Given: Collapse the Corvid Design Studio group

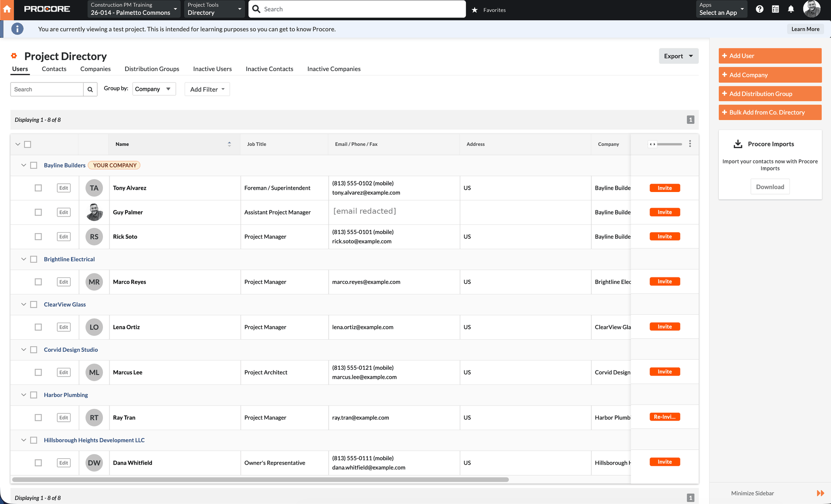Looking at the screenshot, I should point(24,350).
